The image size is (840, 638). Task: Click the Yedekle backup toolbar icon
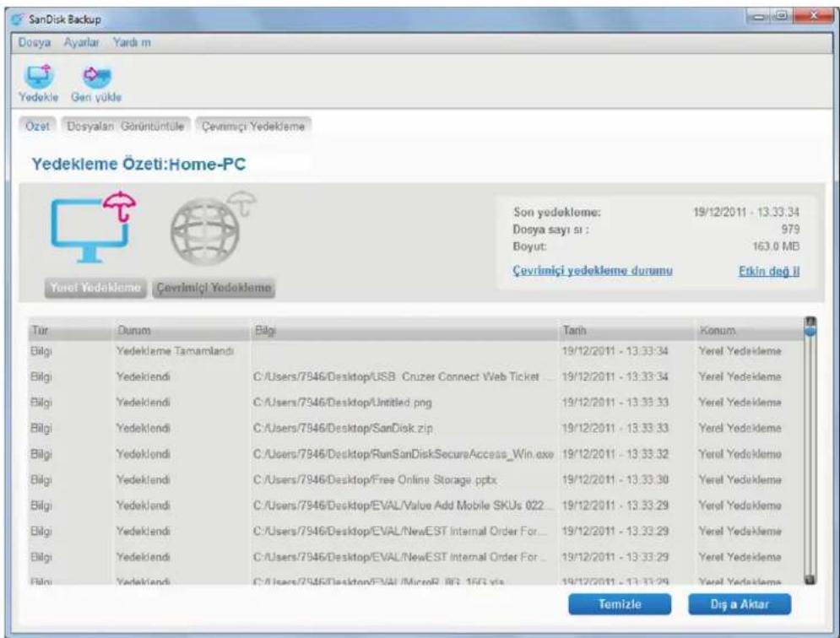tap(39, 77)
